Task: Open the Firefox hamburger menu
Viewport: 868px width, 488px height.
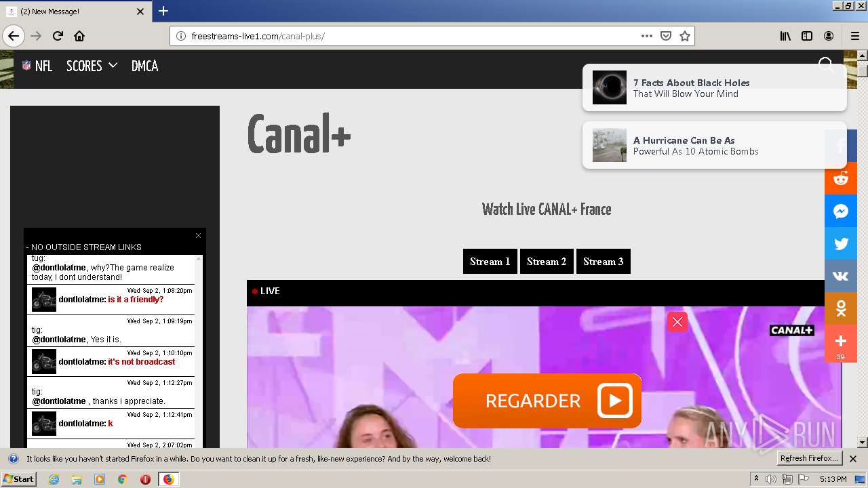Action: (854, 36)
